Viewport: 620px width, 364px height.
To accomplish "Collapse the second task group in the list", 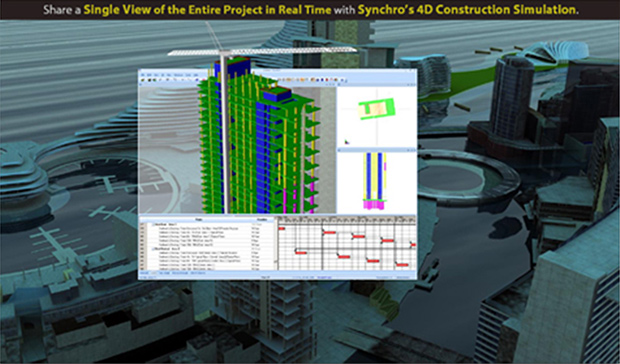I will [153, 249].
